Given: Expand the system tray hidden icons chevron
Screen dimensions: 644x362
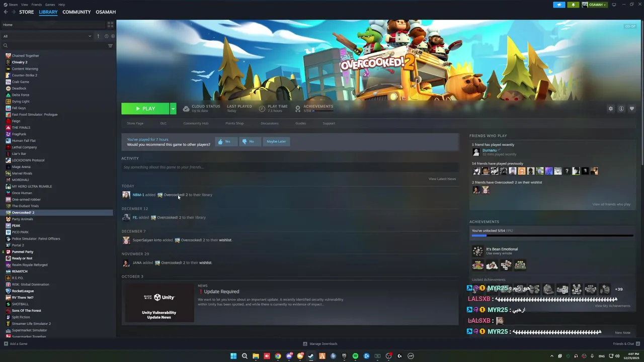Looking at the screenshot, I should pyautogui.click(x=552, y=356).
